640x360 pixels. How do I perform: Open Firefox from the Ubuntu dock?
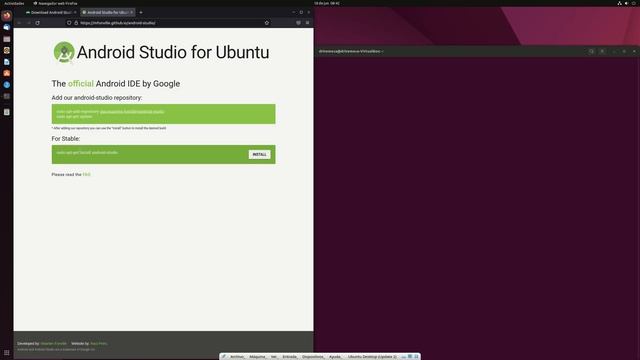[7, 16]
